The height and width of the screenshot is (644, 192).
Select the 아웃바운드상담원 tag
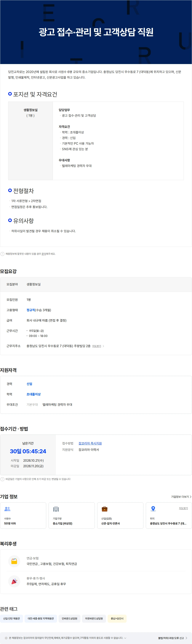pyautogui.click(x=94, y=618)
